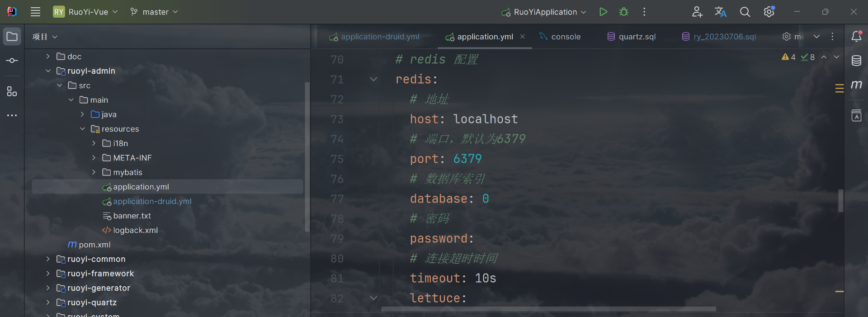Expand the ruoyi-generator module

[48, 288]
